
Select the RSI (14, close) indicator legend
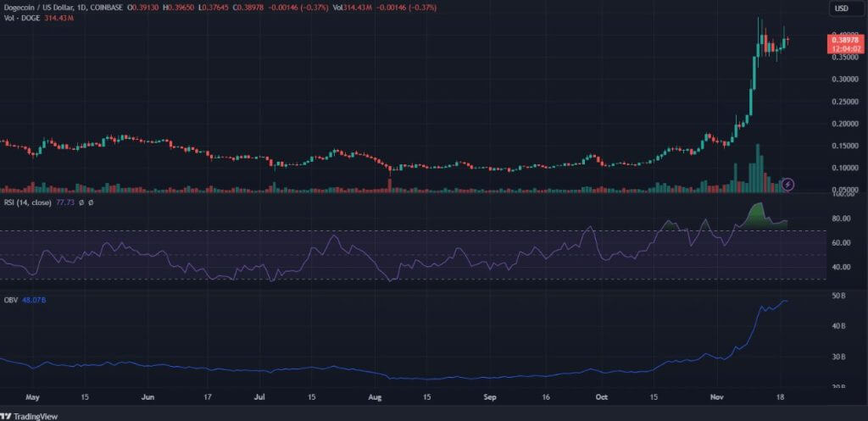point(26,203)
